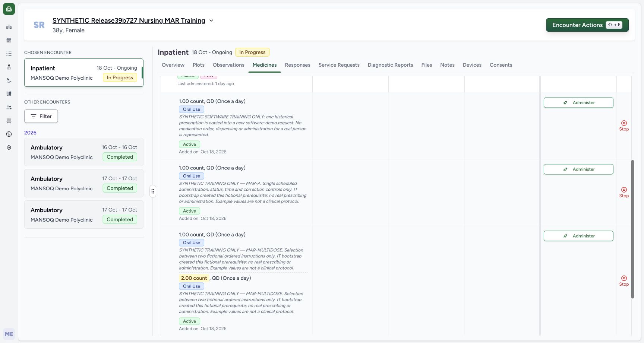The image size is (644, 343).
Task: Open the task list sidebar icon
Action: pyautogui.click(x=9, y=54)
